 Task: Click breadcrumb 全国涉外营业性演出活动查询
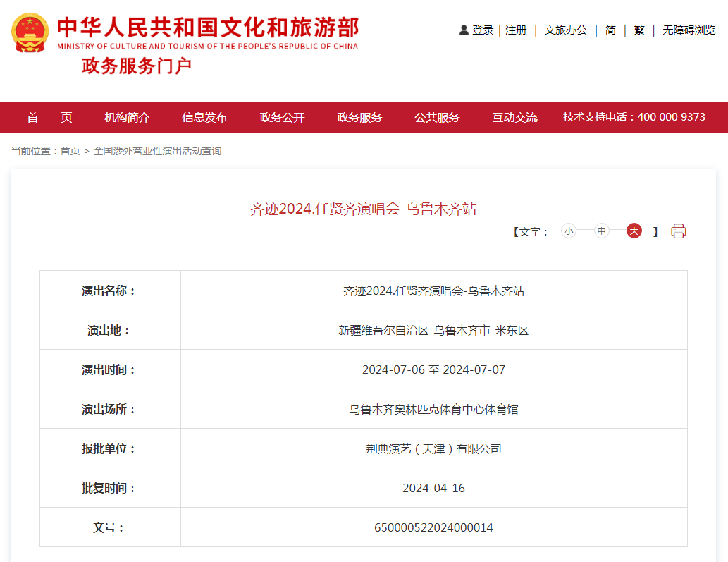pyautogui.click(x=157, y=151)
